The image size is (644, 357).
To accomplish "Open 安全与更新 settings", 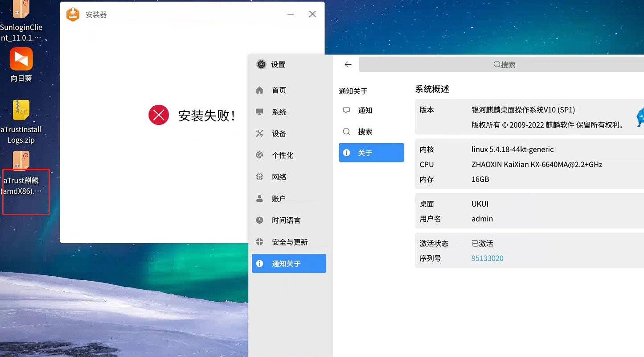I will click(x=290, y=242).
